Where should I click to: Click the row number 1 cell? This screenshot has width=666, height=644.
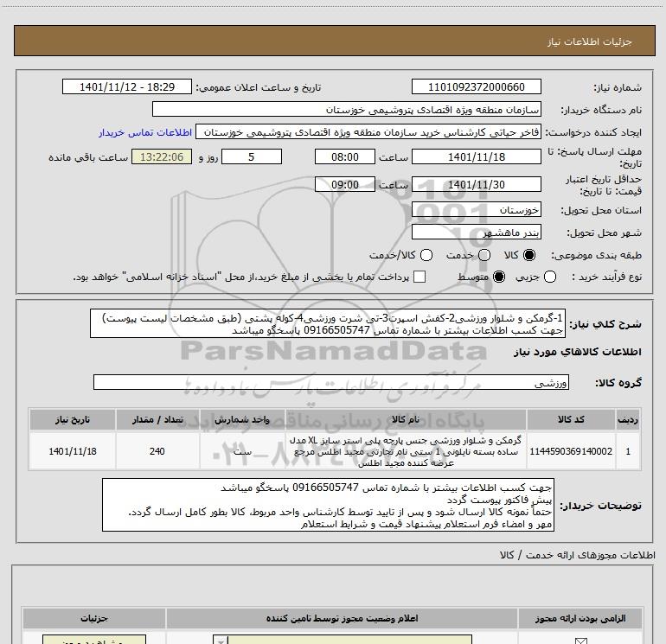point(628,451)
